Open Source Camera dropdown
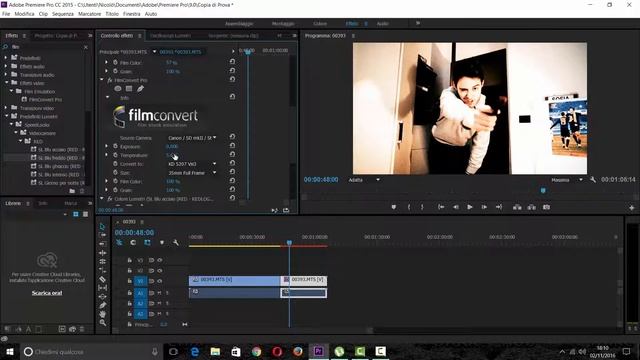Viewport: 640px width, 360px height. click(192, 138)
